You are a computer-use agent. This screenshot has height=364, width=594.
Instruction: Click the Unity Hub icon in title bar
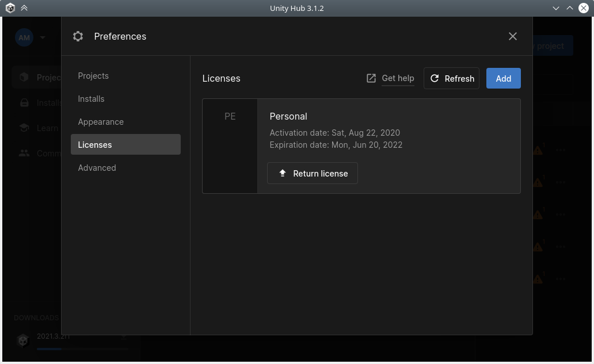point(10,8)
